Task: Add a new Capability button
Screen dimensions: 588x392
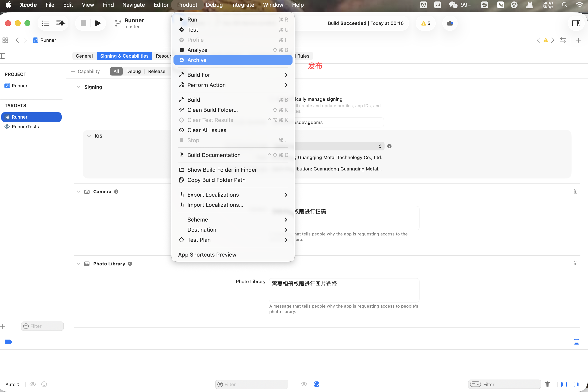Action: (x=85, y=72)
